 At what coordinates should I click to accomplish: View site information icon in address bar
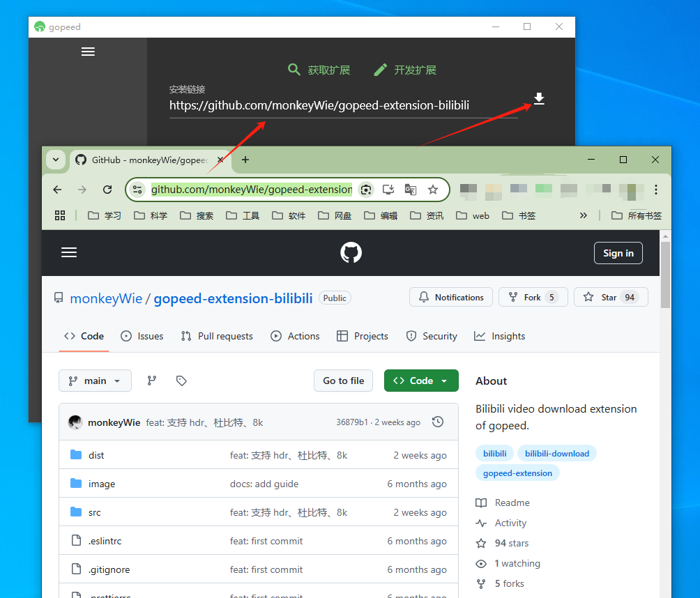point(137,190)
